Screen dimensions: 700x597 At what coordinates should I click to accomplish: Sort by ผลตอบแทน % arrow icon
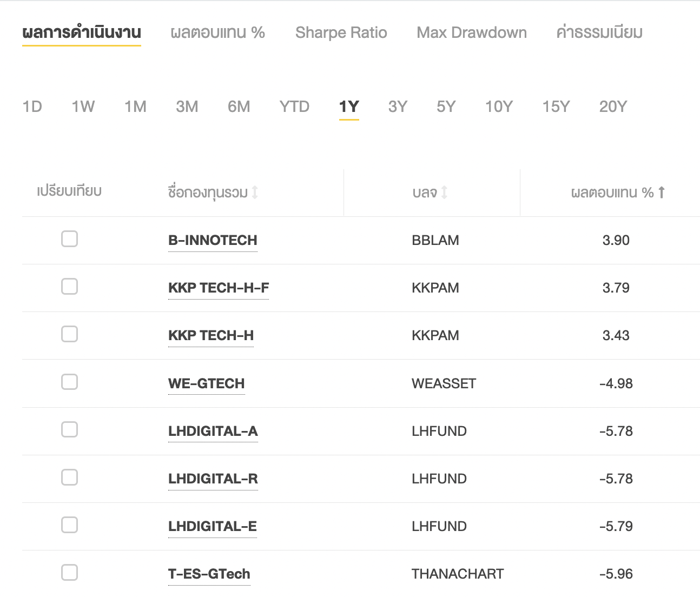coord(661,192)
